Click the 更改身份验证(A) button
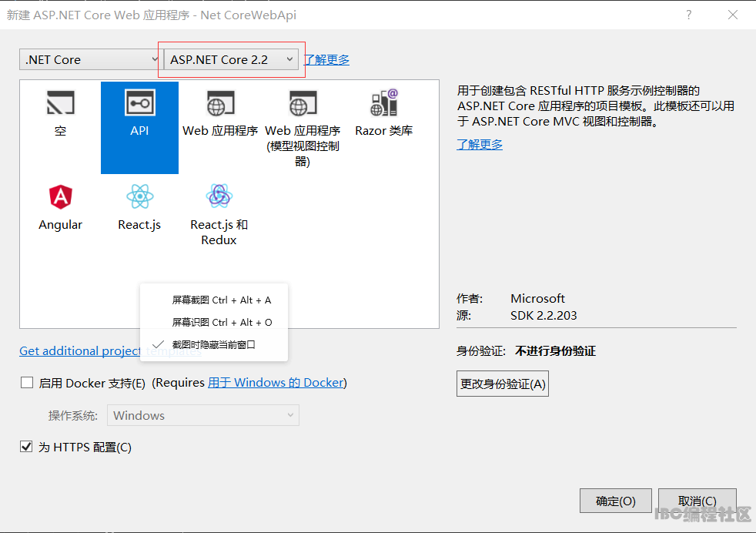Image resolution: width=756 pixels, height=533 pixels. (503, 384)
